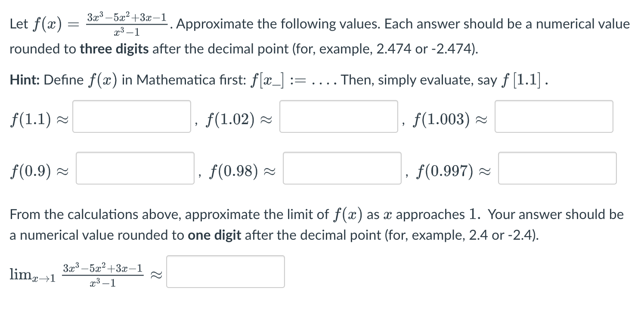Screen dimensions: 644x313
Task: Click the f(0.997) answer input field
Action: (x=557, y=168)
